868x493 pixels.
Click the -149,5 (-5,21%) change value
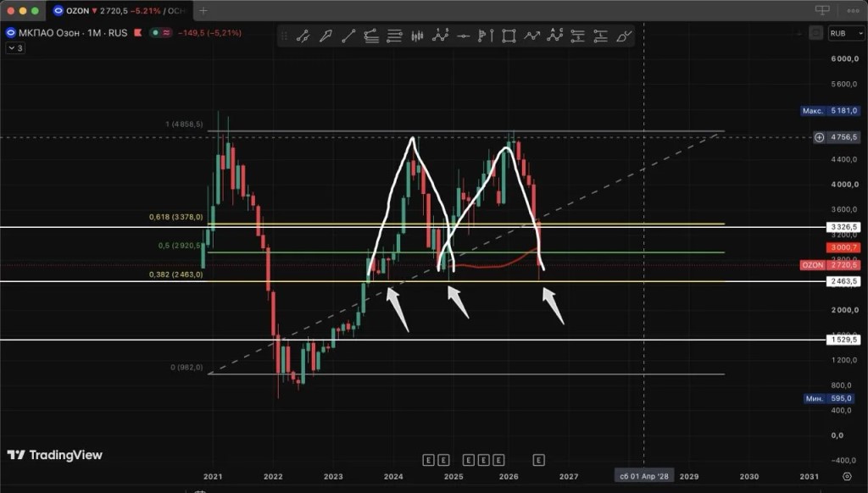click(x=209, y=33)
